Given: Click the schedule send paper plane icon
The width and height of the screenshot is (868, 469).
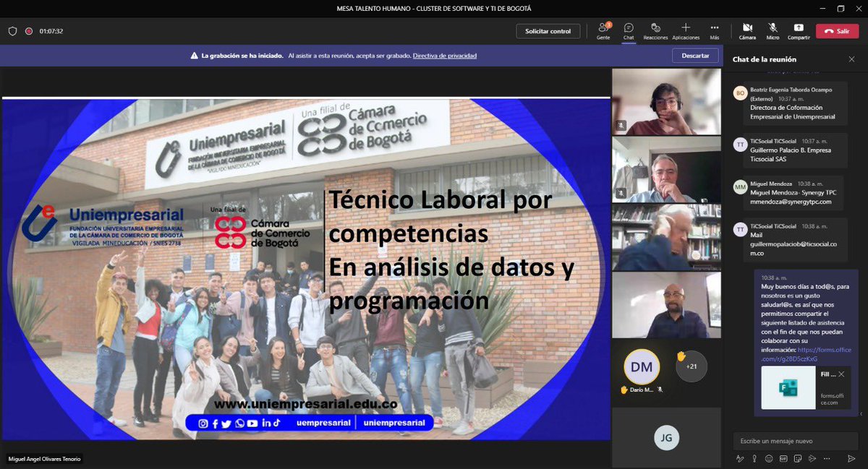Looking at the screenshot, I should [x=812, y=459].
